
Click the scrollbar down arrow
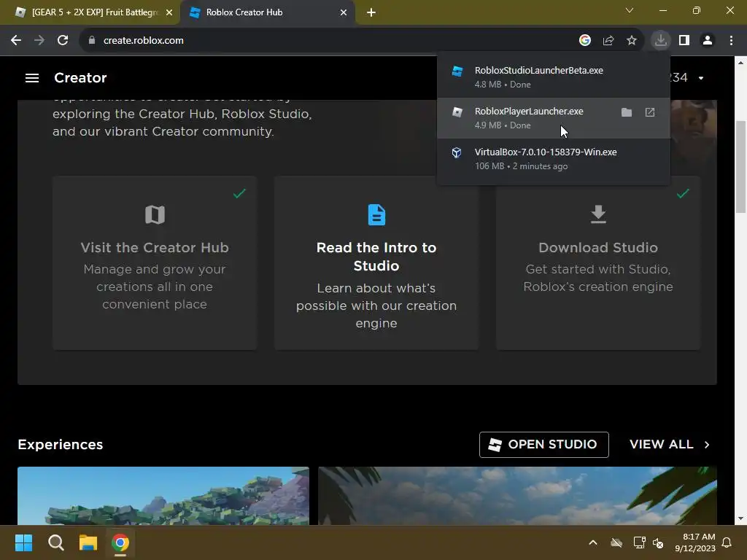[740, 518]
